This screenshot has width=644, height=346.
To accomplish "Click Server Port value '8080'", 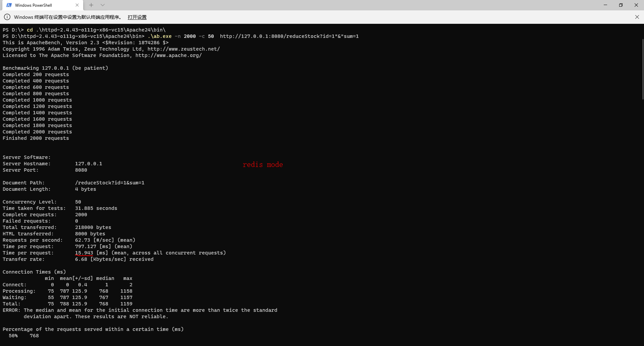I will point(81,170).
